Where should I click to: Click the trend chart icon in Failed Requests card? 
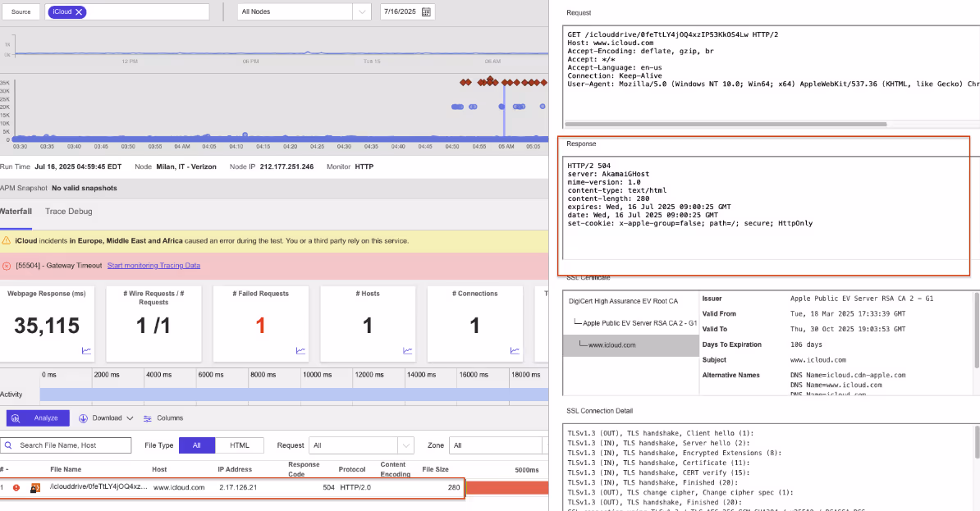coord(300,351)
